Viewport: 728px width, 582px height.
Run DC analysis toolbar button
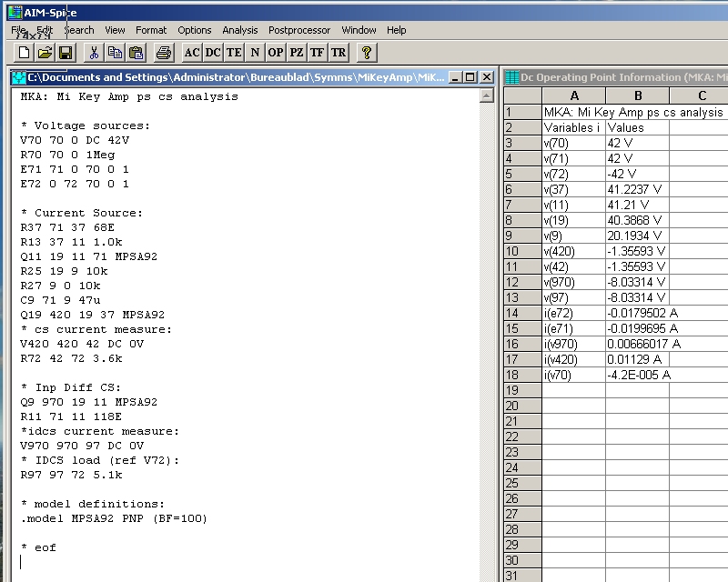[x=213, y=53]
